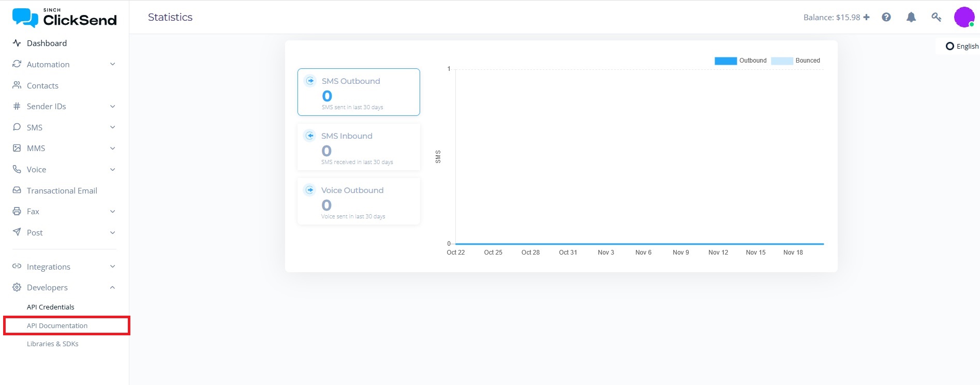This screenshot has height=385, width=980.
Task: Click the Oct 31 axis label
Action: pyautogui.click(x=568, y=253)
